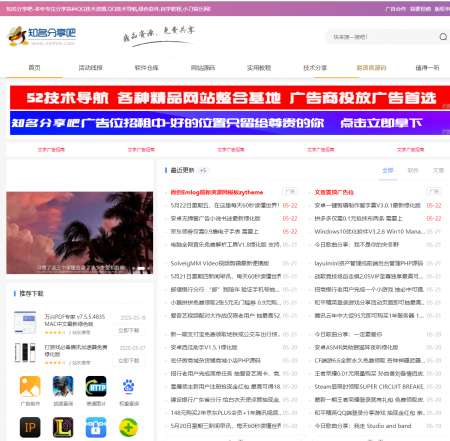The height and width of the screenshot is (441, 450).
Task: Switch to the 全部 tab in 最近更新
Action: tap(388, 171)
